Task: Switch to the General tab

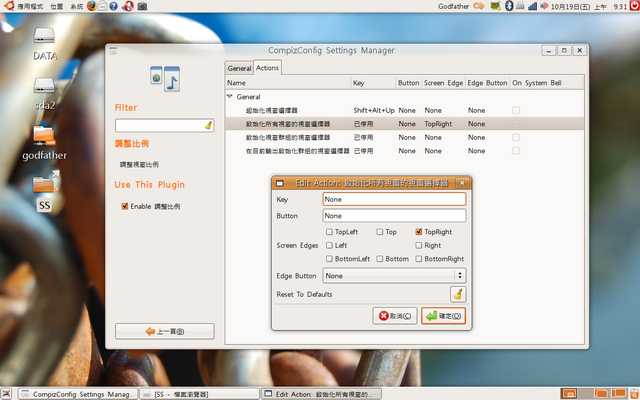Action: 239,68
